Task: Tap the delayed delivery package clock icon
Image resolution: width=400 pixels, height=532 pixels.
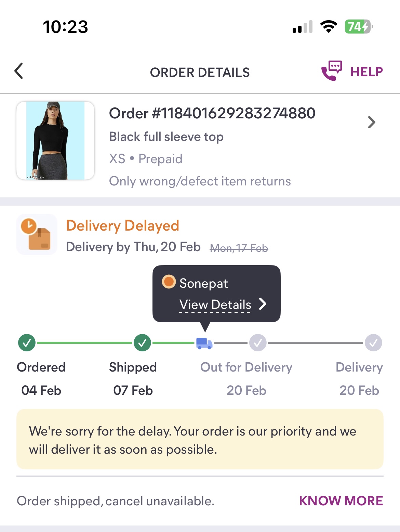Action: pyautogui.click(x=37, y=234)
